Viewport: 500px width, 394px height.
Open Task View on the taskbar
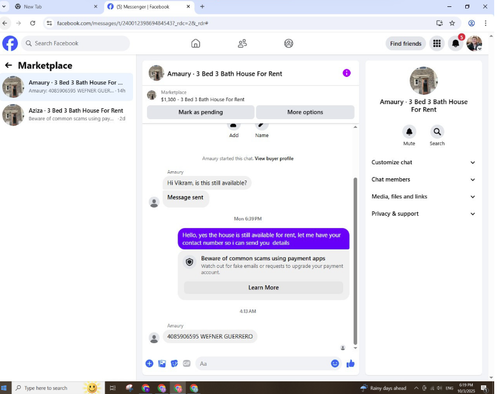(x=113, y=388)
